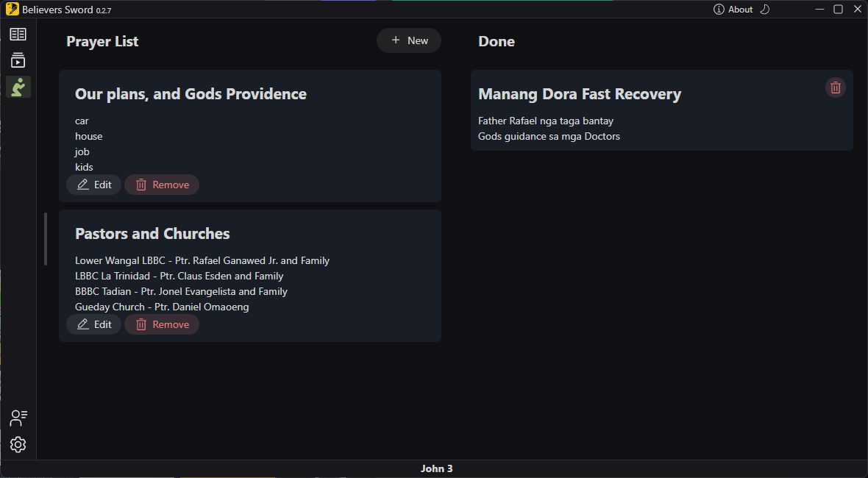868x478 pixels.
Task: Click the Prayer List heading
Action: tap(102, 41)
